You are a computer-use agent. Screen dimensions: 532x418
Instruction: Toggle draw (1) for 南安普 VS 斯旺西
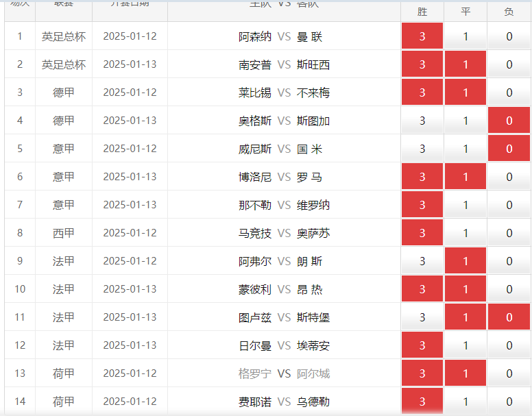click(465, 64)
